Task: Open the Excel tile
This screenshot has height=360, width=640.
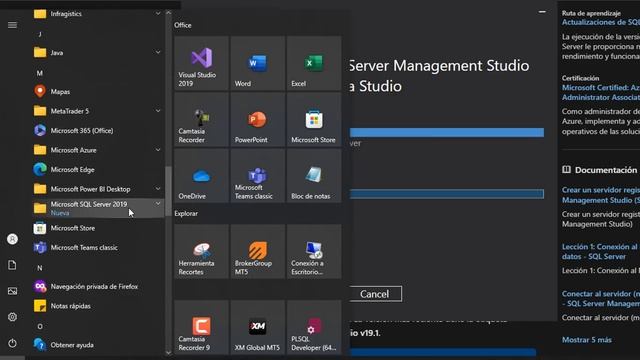Action: tap(314, 63)
